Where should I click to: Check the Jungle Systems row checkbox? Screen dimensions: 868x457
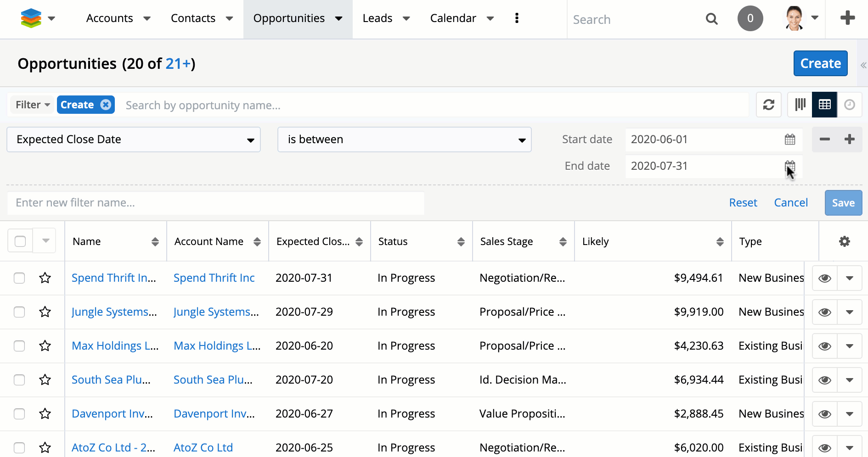point(19,312)
